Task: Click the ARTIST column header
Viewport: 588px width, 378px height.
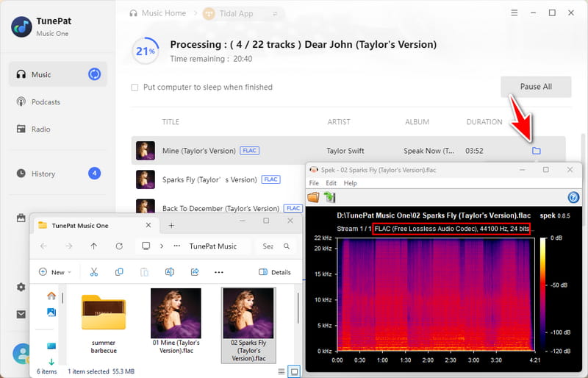Action: pos(339,122)
